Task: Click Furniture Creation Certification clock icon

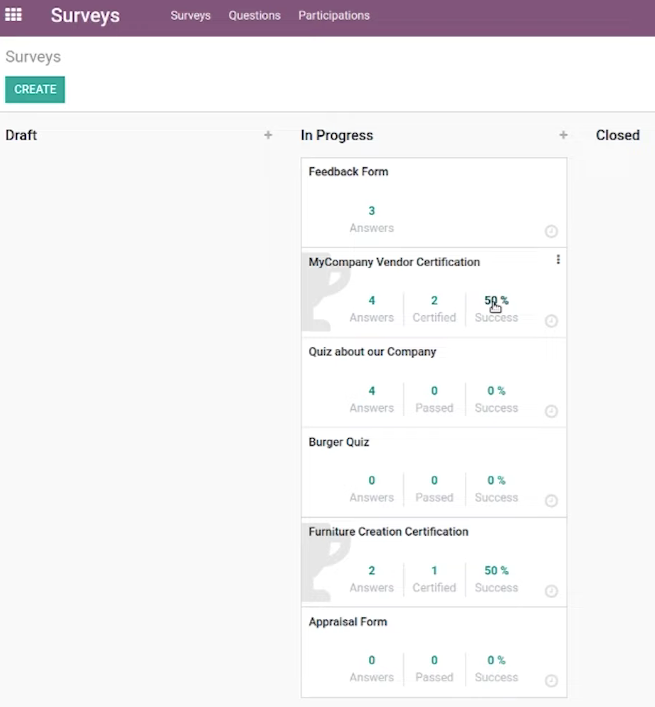Action: (551, 591)
